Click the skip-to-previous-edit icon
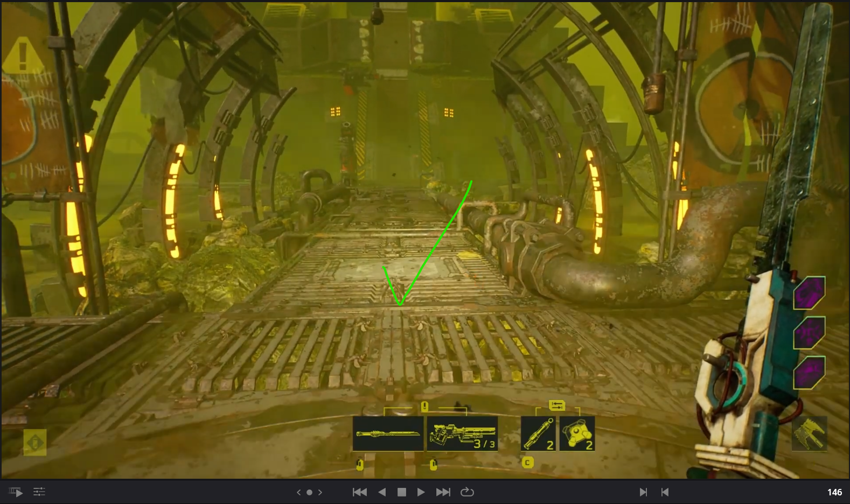This screenshot has height=504, width=850. point(665,492)
